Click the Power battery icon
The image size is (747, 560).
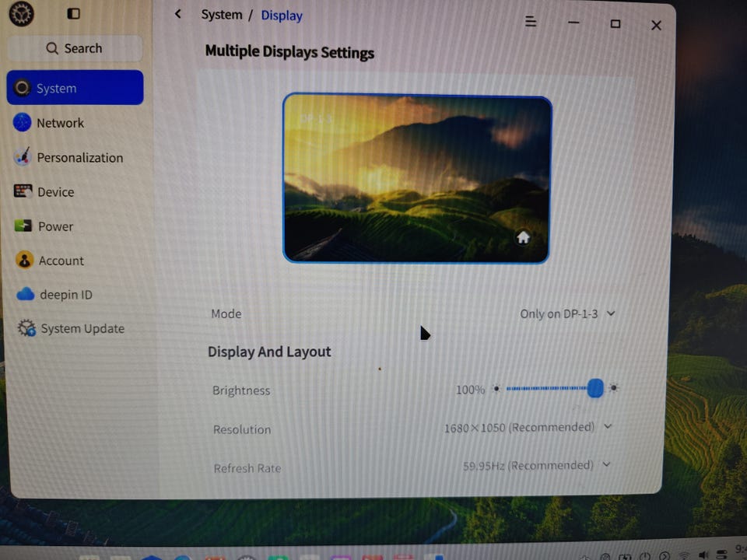pyautogui.click(x=23, y=226)
